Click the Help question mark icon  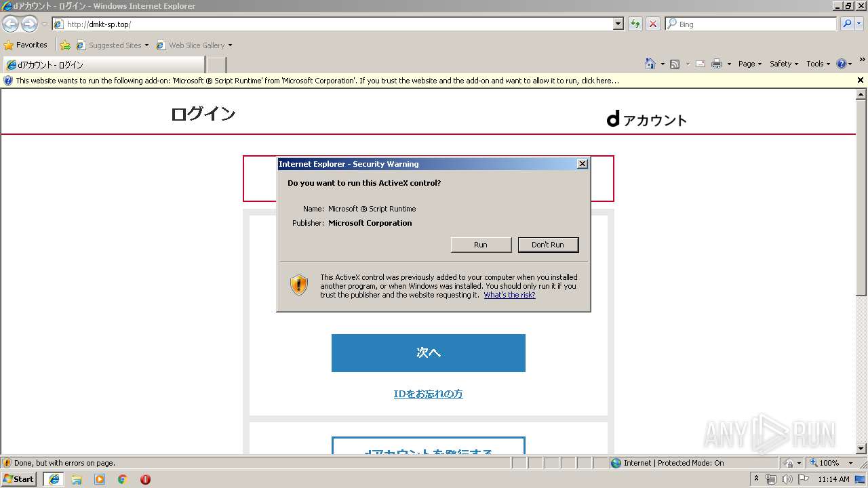[x=842, y=64]
